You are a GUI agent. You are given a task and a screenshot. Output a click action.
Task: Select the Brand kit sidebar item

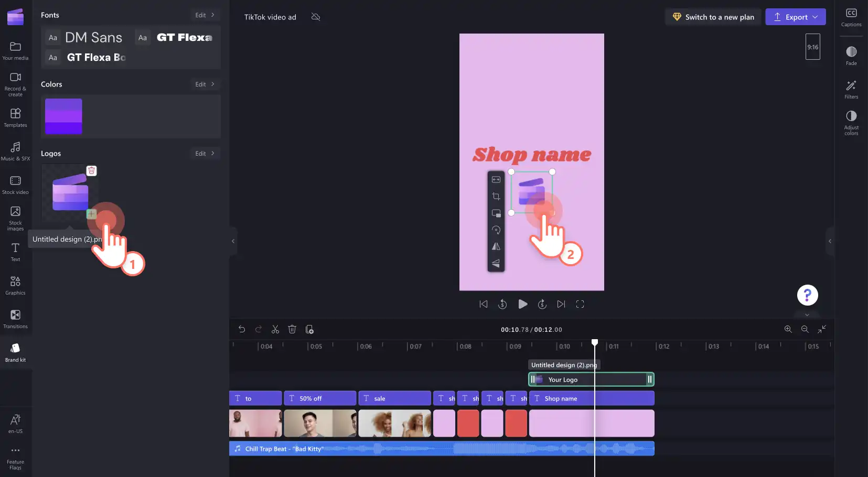(x=15, y=352)
